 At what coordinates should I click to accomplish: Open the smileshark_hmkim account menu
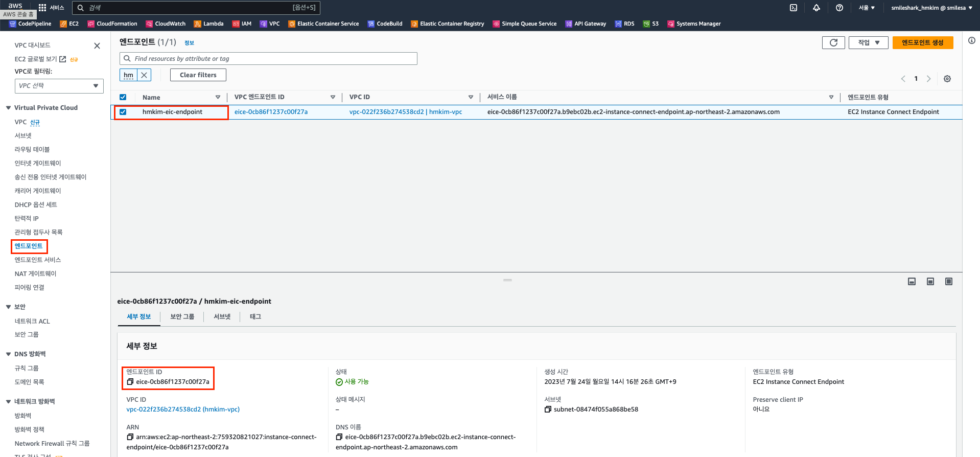(x=931, y=8)
